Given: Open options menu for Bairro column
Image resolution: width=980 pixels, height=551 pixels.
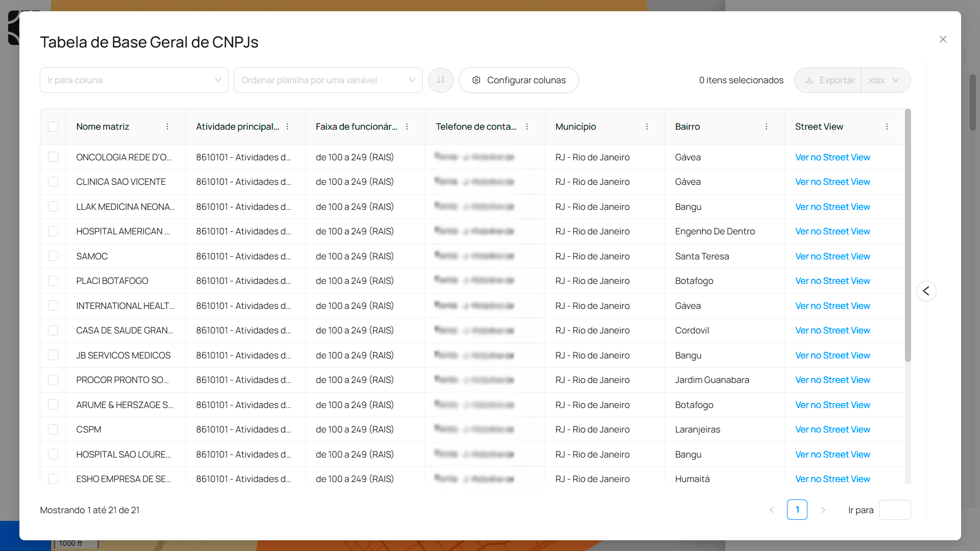Looking at the screenshot, I should [x=767, y=127].
